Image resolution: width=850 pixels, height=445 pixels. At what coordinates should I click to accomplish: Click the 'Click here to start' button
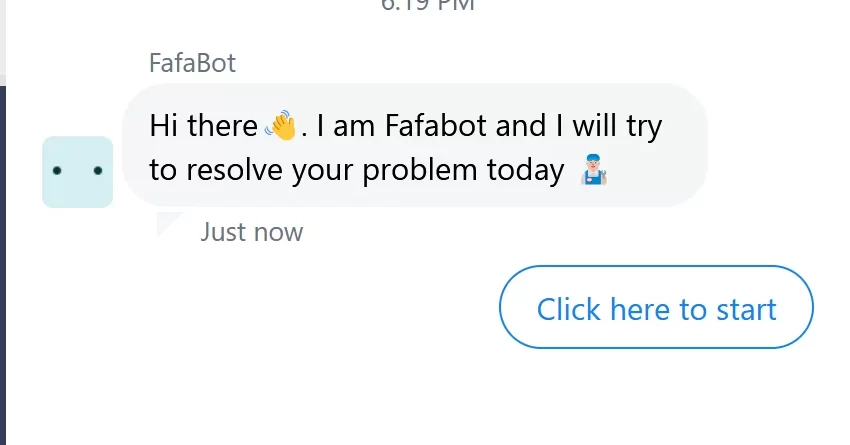tap(656, 307)
